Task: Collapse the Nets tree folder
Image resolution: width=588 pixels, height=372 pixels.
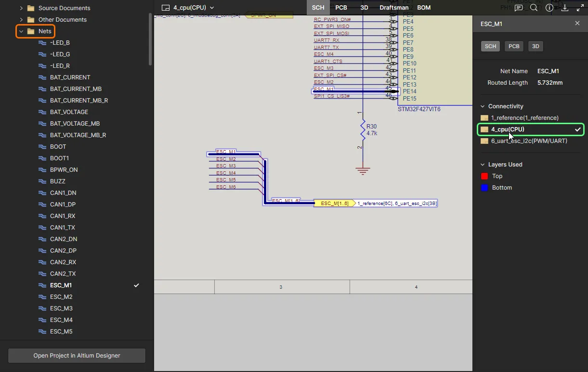Action: tap(21, 31)
